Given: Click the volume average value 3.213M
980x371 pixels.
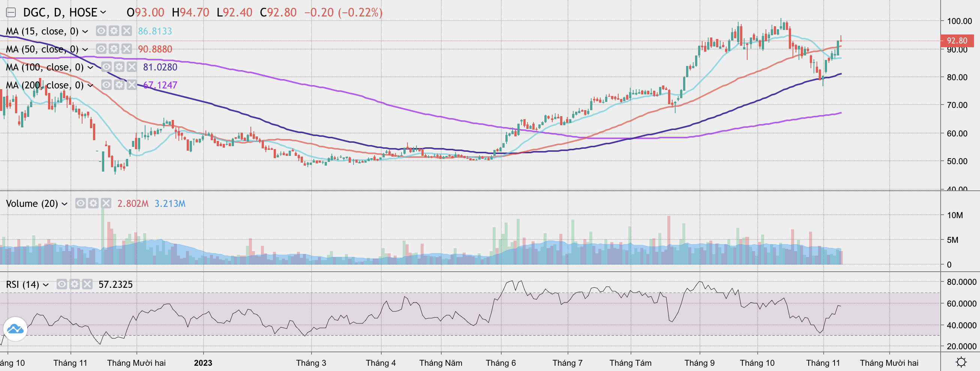Looking at the screenshot, I should 170,204.
